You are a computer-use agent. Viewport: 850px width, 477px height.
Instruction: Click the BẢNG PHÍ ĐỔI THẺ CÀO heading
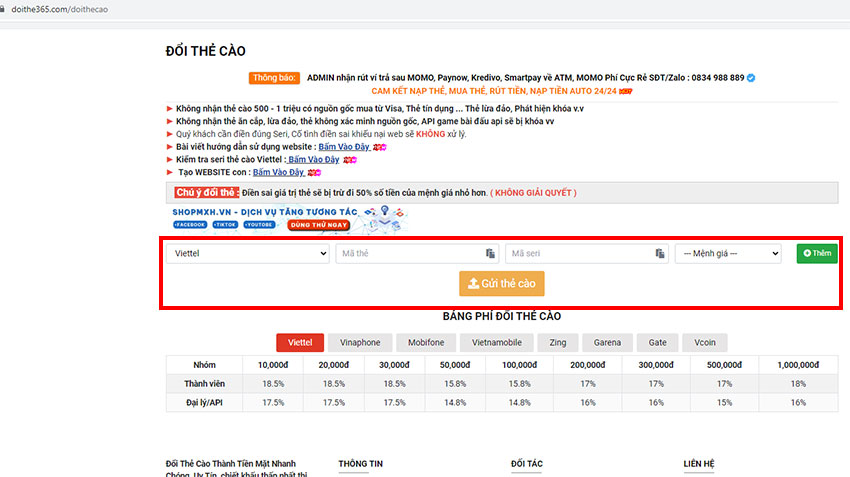[501, 316]
